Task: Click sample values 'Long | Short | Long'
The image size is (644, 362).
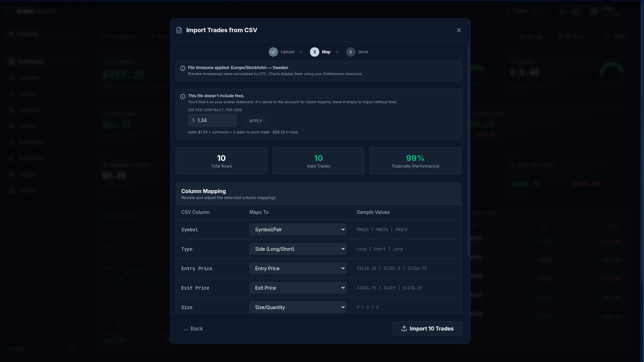Action: click(x=380, y=249)
